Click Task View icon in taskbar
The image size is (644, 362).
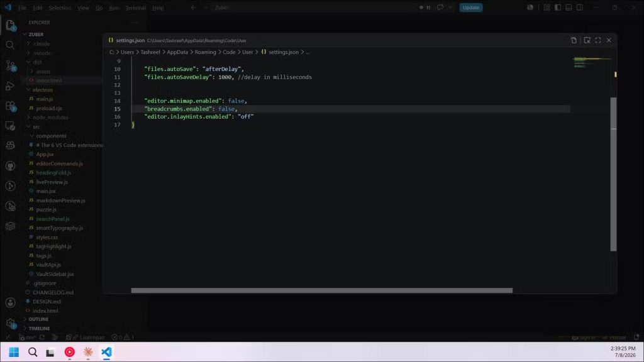pos(50,352)
